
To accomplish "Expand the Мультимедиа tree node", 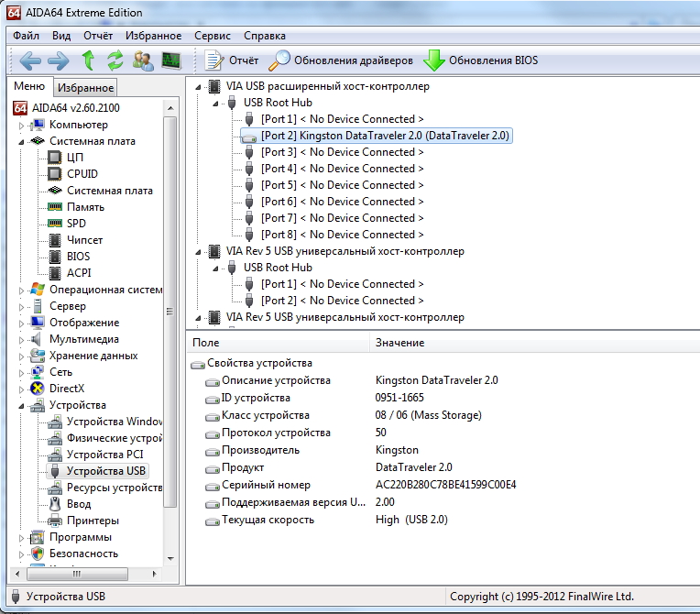I will (x=21, y=340).
